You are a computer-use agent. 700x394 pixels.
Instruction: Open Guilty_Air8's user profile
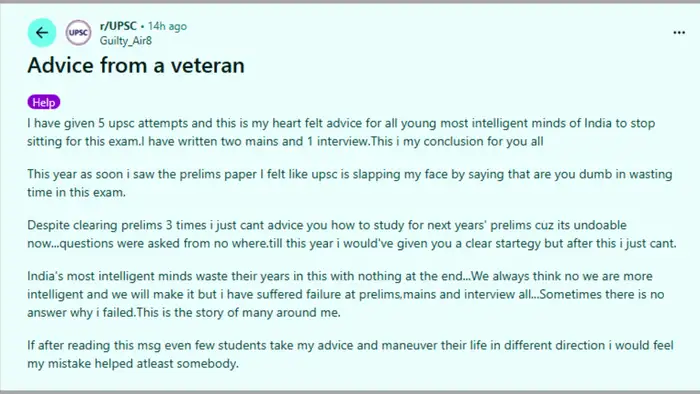(126, 41)
